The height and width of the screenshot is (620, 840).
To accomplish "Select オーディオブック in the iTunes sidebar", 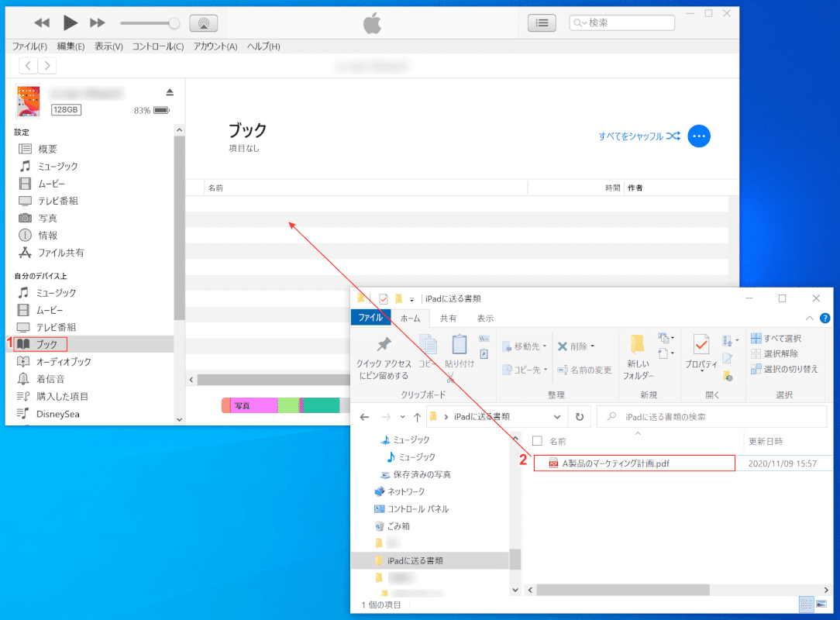I will [x=64, y=362].
